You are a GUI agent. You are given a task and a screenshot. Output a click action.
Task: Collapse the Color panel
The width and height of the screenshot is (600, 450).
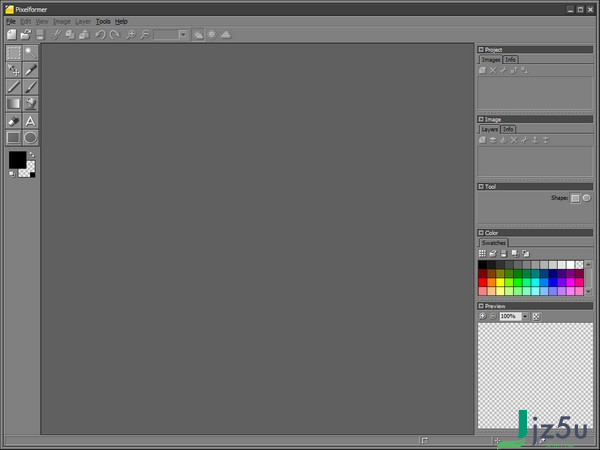[481, 232]
